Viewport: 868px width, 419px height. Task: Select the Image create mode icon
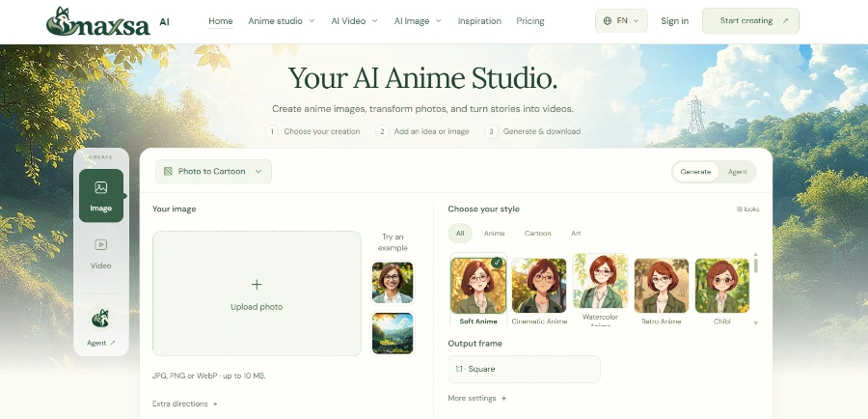(100, 187)
